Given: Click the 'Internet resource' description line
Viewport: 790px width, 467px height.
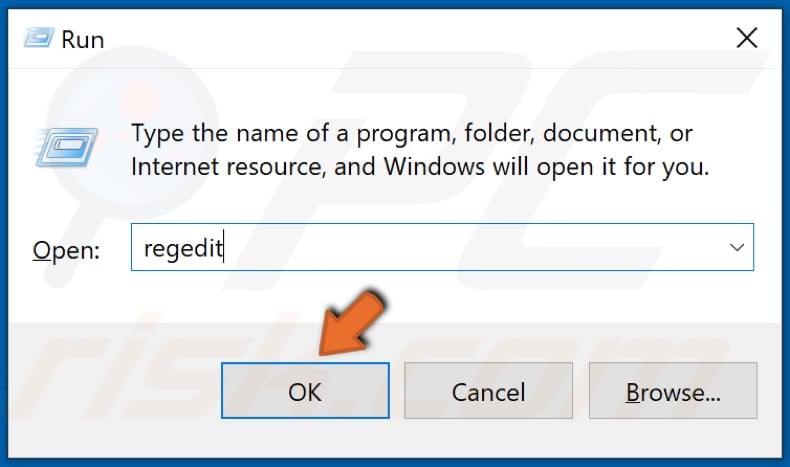Looking at the screenshot, I should (420, 167).
